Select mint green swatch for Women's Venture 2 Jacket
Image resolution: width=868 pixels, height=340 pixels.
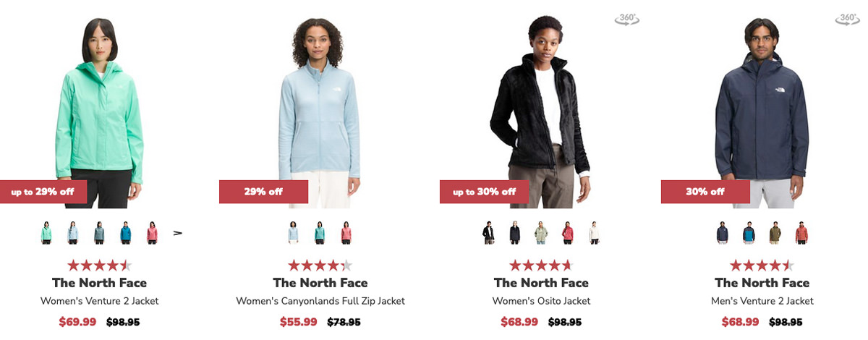point(46,233)
